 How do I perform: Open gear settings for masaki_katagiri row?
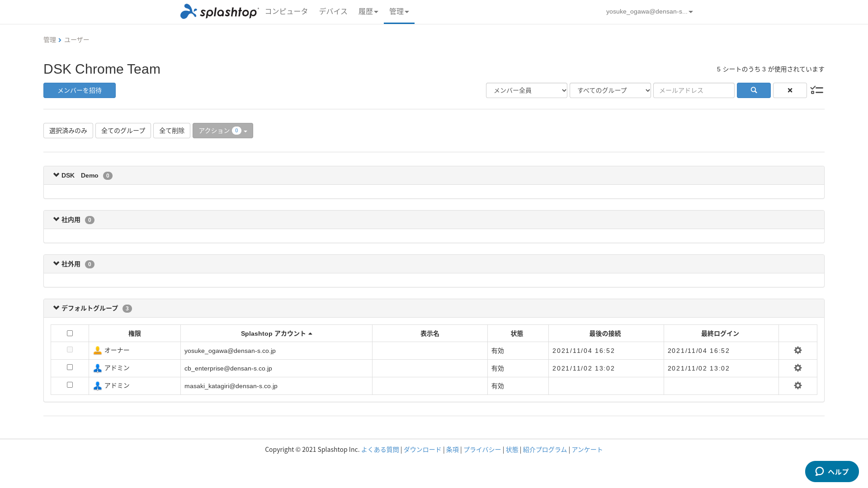(798, 385)
